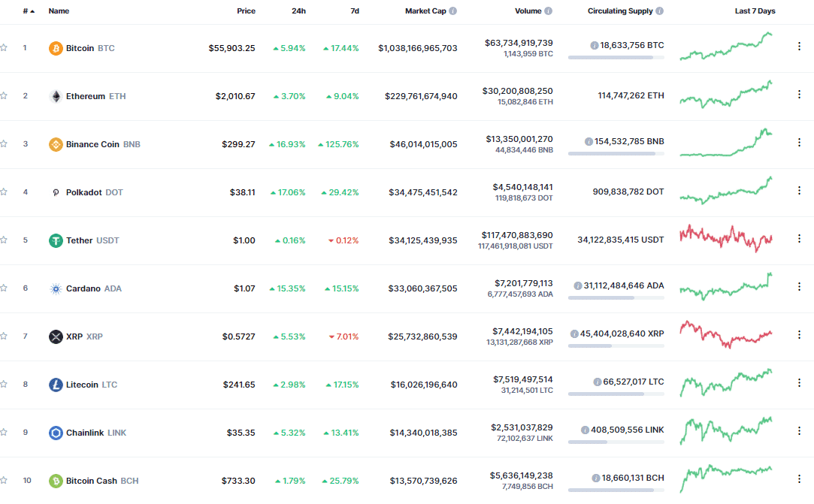Toggle the watchlist star for Litecoin
This screenshot has width=814, height=504.
(4, 385)
